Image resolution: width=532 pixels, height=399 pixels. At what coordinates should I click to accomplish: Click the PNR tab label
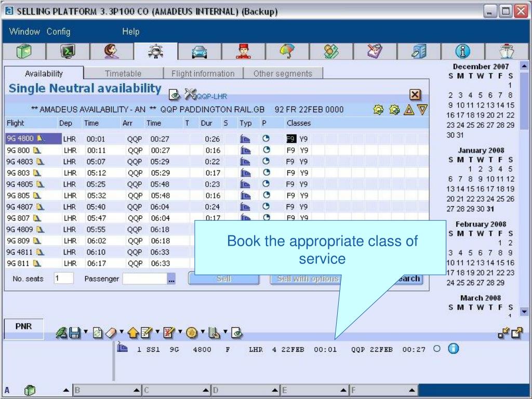[23, 326]
